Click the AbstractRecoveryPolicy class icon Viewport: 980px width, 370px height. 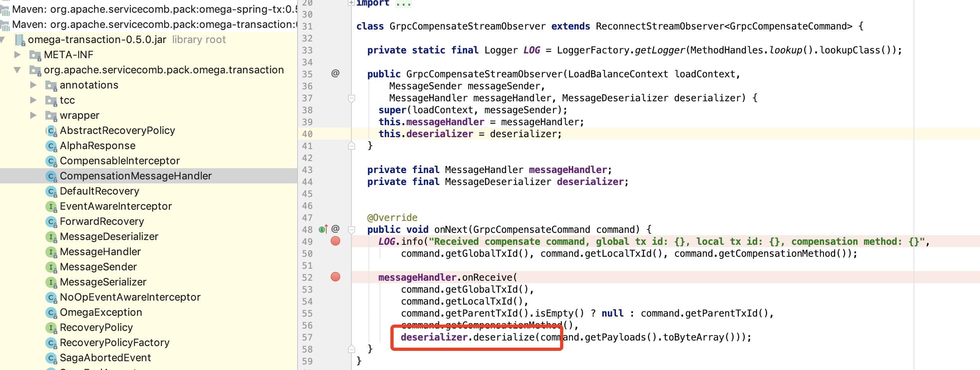click(51, 131)
